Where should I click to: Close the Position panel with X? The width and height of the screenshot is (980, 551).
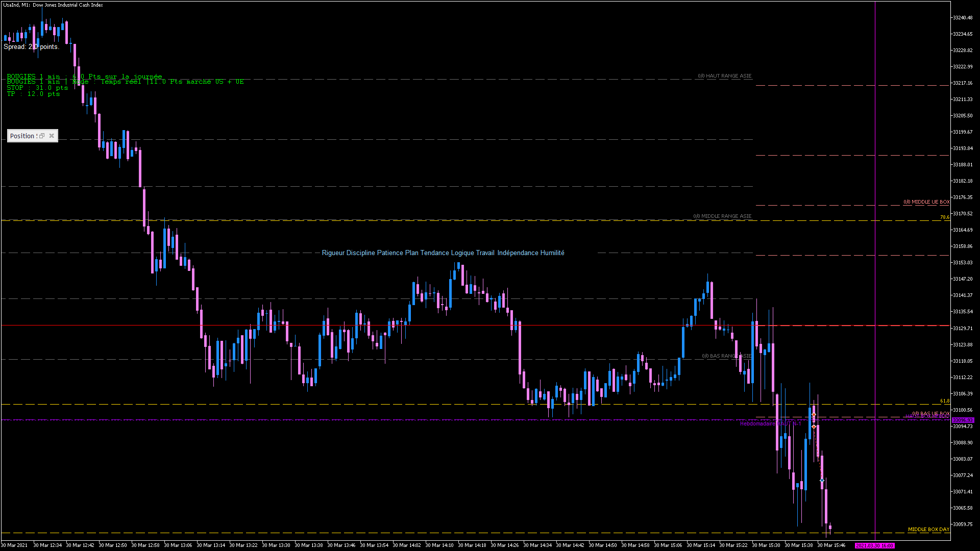click(x=52, y=136)
